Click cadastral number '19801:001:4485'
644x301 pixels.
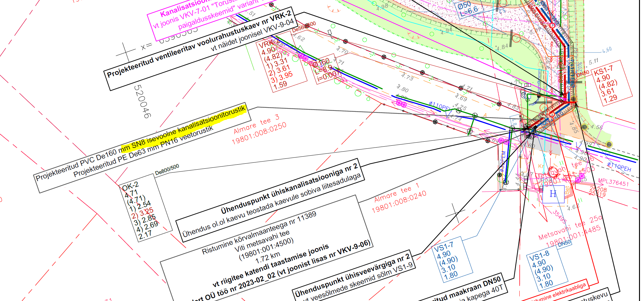pyautogui.click(x=573, y=237)
